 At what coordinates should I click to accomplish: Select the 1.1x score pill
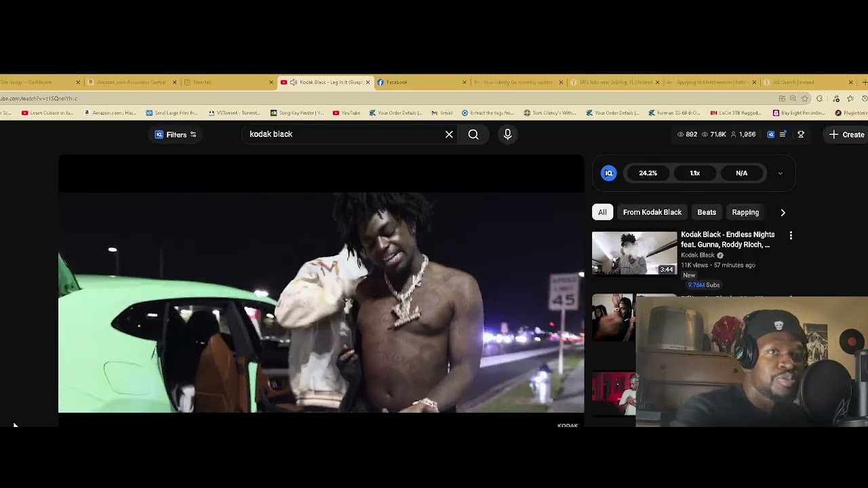click(694, 173)
